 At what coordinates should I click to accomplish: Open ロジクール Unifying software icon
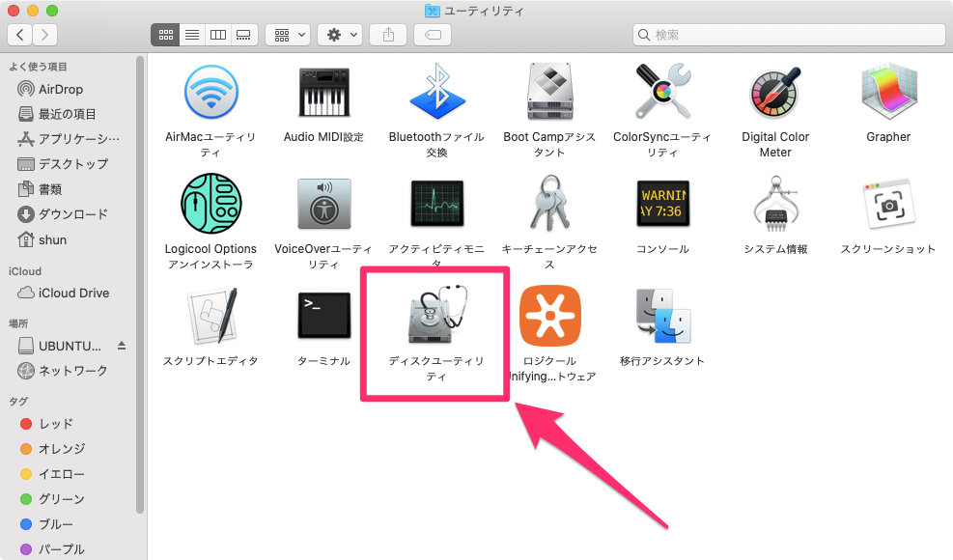click(x=550, y=316)
